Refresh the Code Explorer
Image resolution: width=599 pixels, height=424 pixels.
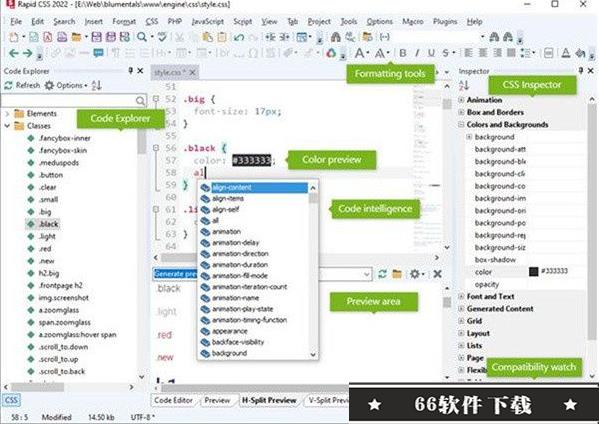point(22,85)
